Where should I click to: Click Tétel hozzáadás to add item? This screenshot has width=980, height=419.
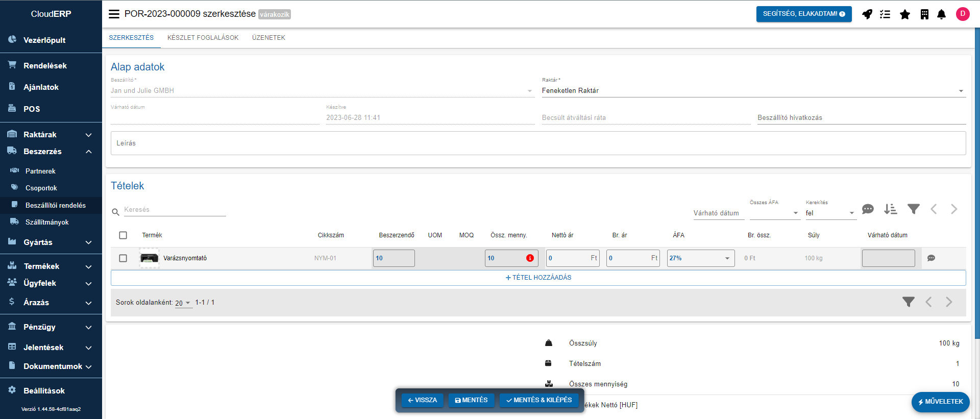(x=538, y=278)
